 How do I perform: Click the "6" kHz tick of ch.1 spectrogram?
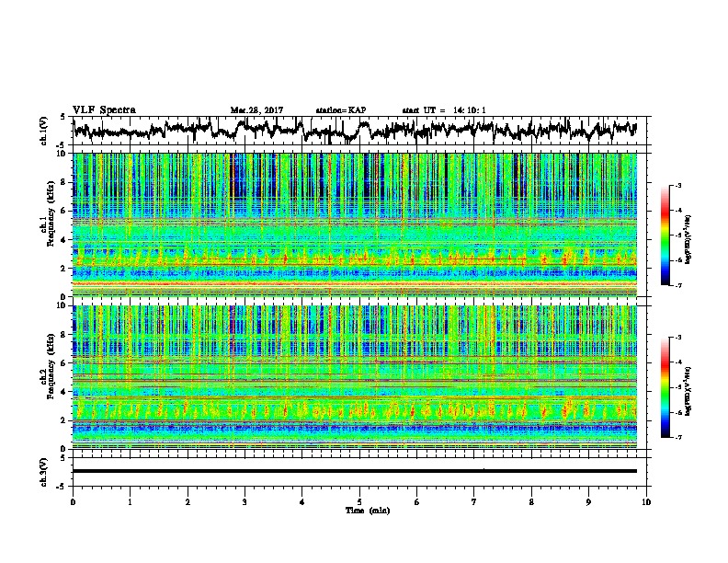[64, 212]
